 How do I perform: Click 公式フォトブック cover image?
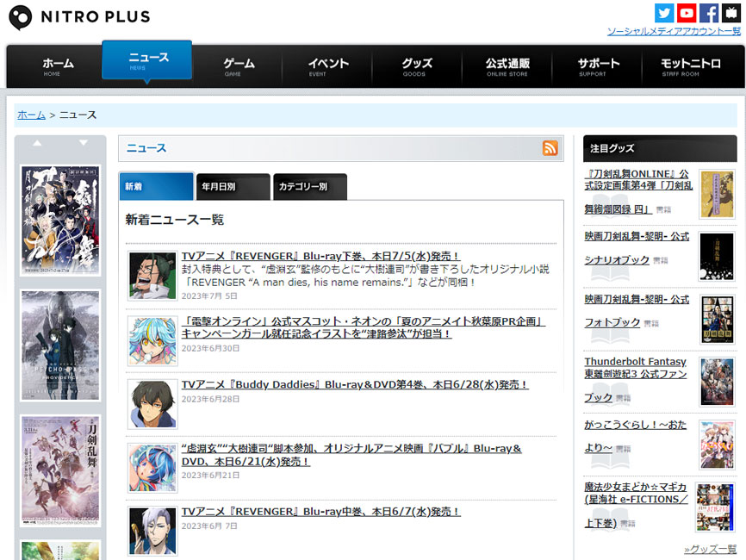tap(717, 320)
